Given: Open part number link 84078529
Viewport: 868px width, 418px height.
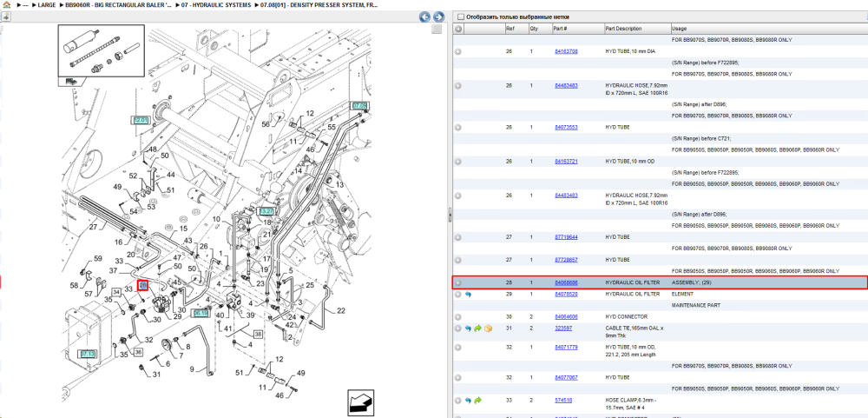Looking at the screenshot, I should tap(566, 295).
